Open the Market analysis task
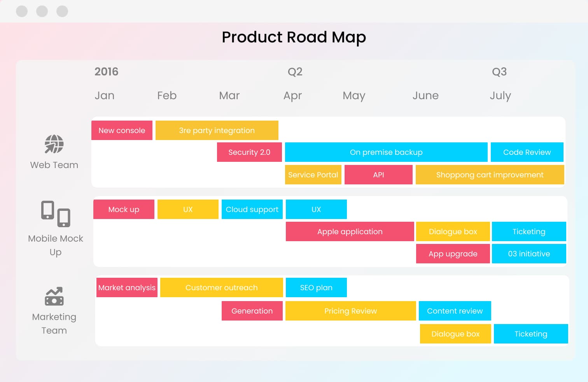Screen dimensions: 588x382 pyautogui.click(x=127, y=287)
